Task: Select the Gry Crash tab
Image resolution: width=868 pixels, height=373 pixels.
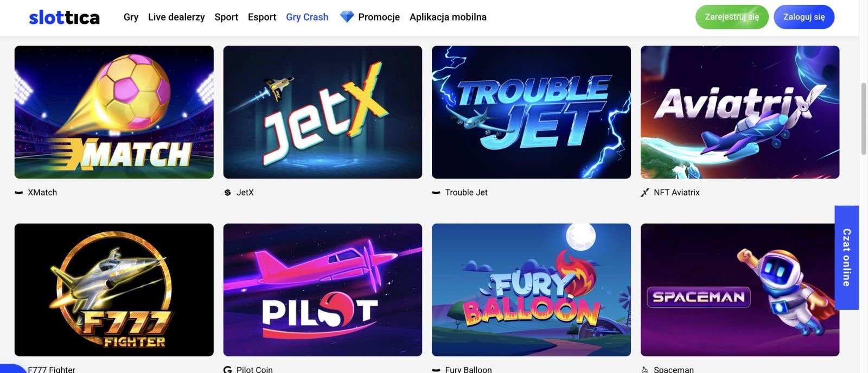Action: (307, 17)
